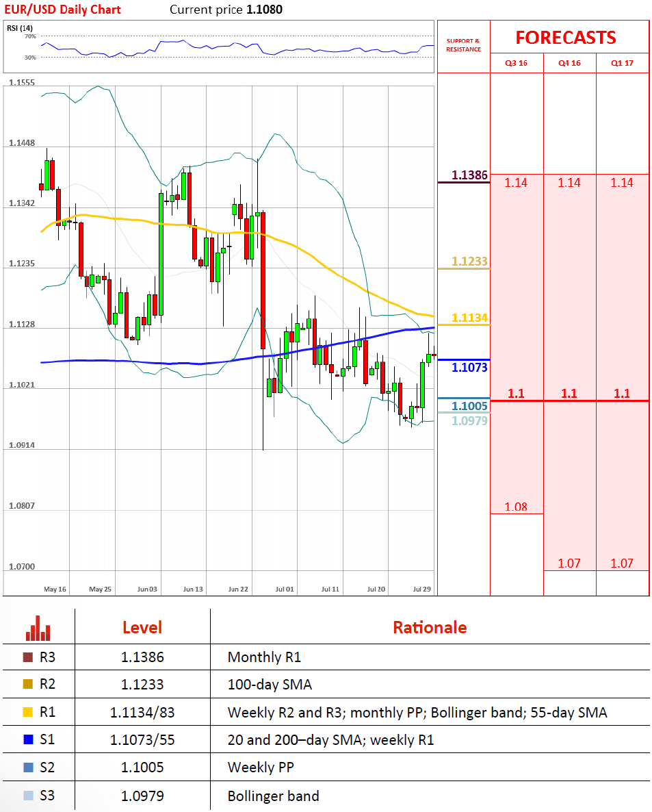Click the R3 dark red color swatch
The image size is (652, 812).
[x=28, y=657]
